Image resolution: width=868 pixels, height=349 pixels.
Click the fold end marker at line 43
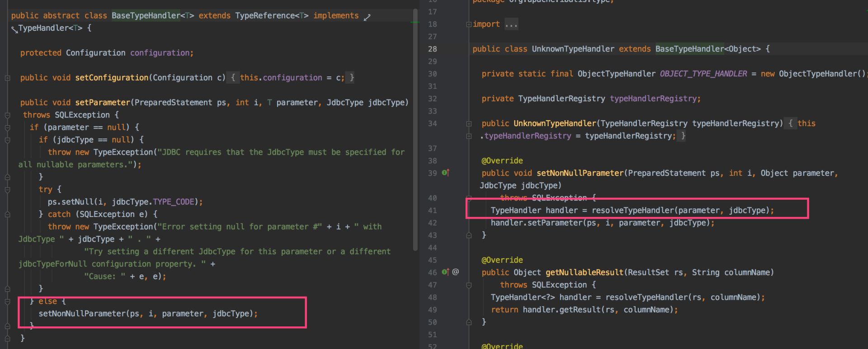click(469, 235)
